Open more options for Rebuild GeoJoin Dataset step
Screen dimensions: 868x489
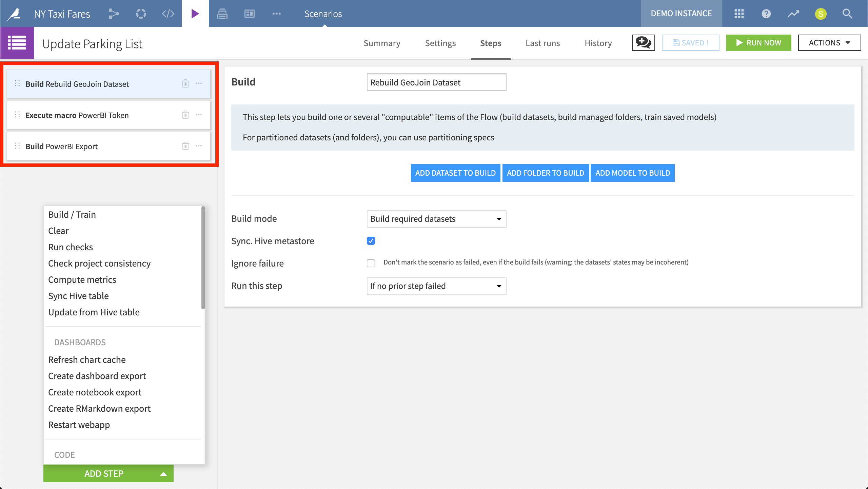pyautogui.click(x=199, y=83)
